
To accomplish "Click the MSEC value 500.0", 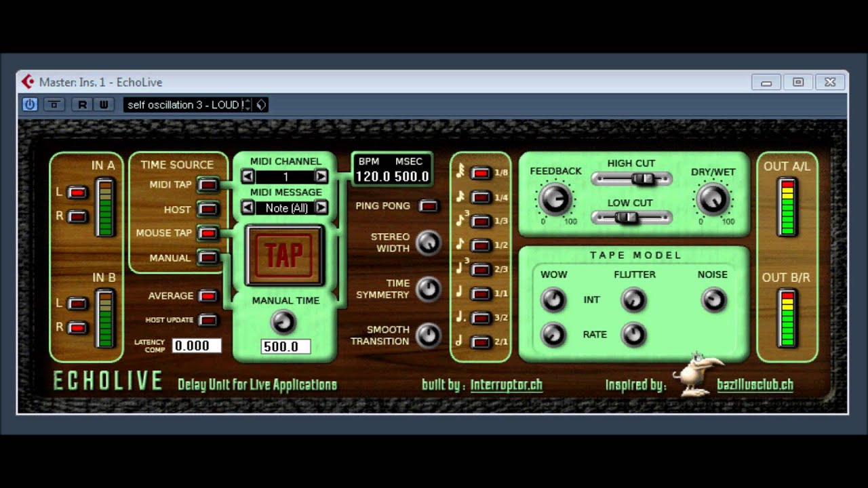I will click(412, 176).
